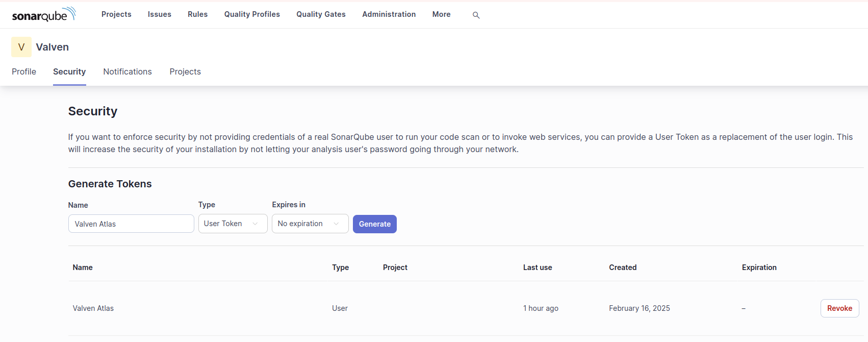The image size is (868, 342).
Task: Click the Security page heading
Action: 93,111
